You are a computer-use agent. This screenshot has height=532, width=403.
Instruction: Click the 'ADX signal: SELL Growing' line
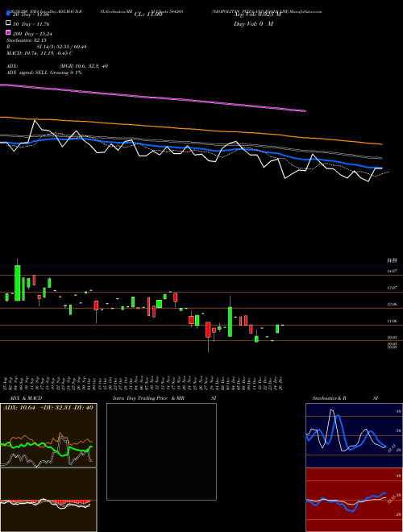click(x=44, y=73)
